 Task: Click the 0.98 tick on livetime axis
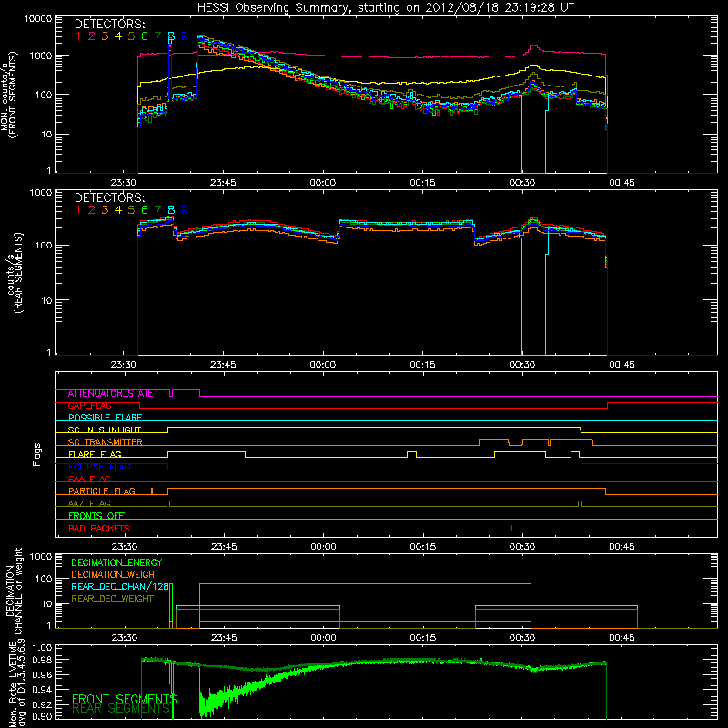(41, 660)
